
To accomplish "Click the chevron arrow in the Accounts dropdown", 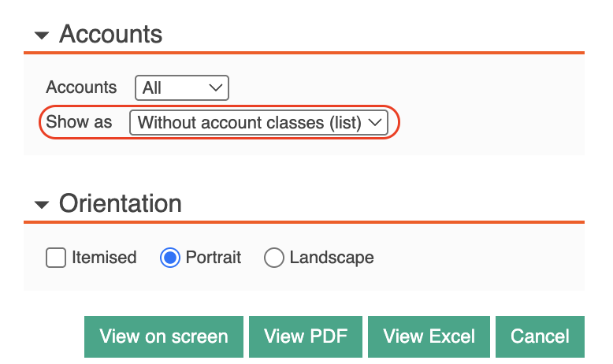I will pos(216,87).
